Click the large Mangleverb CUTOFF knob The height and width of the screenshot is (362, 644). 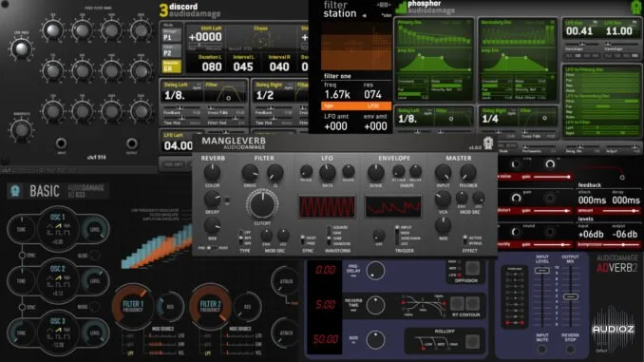(262, 204)
